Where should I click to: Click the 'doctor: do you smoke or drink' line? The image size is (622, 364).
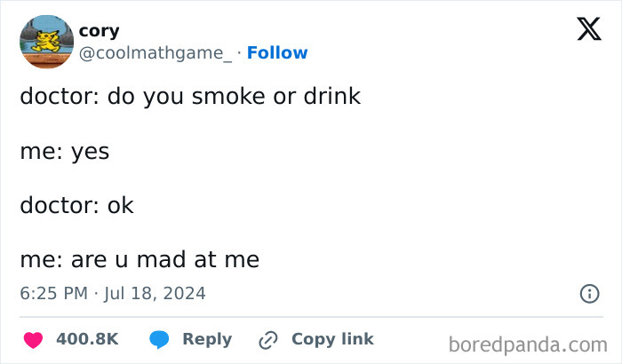[190, 97]
